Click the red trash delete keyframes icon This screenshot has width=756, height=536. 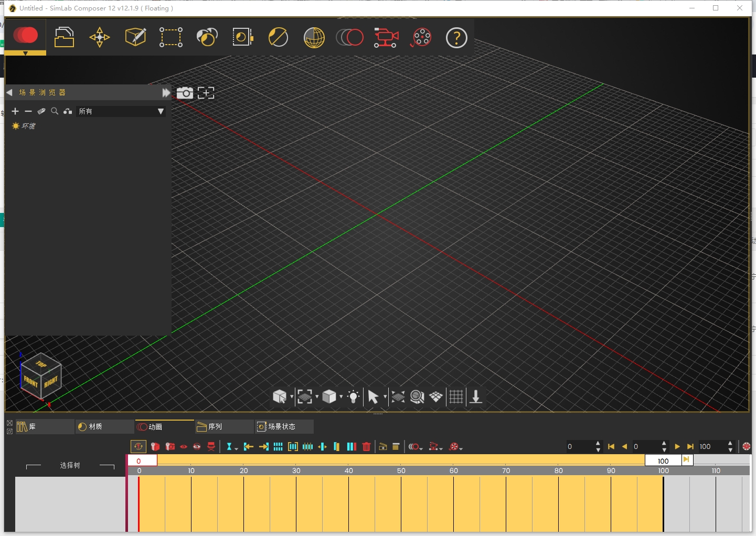coord(367,447)
